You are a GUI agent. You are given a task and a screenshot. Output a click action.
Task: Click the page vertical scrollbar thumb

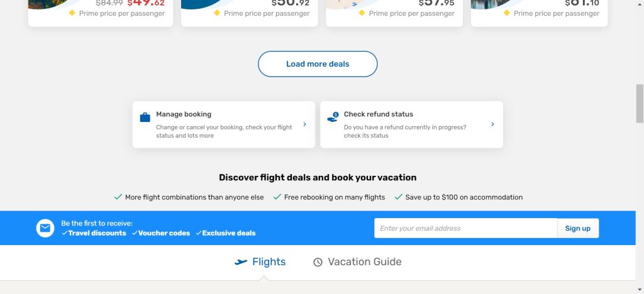640,103
